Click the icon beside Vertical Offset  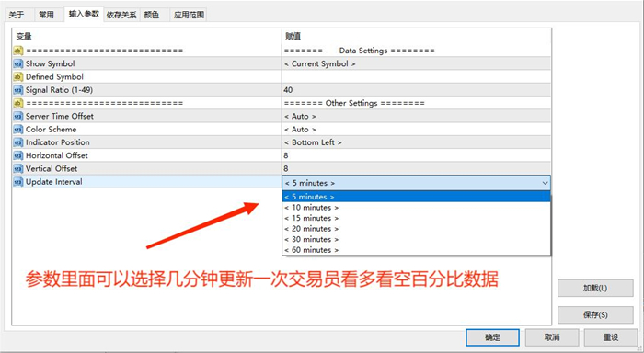click(18, 169)
